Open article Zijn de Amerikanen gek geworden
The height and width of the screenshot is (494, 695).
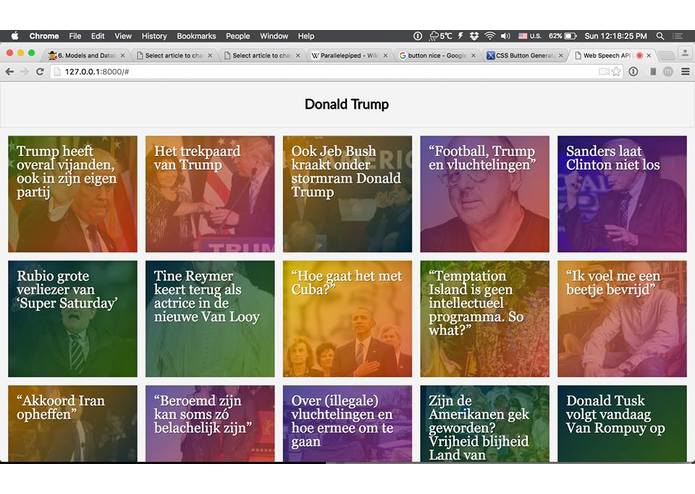[485, 424]
